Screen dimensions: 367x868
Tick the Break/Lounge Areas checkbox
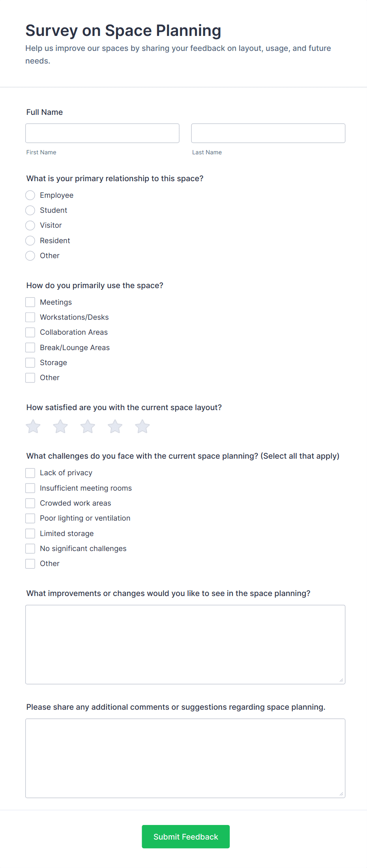pyautogui.click(x=30, y=347)
